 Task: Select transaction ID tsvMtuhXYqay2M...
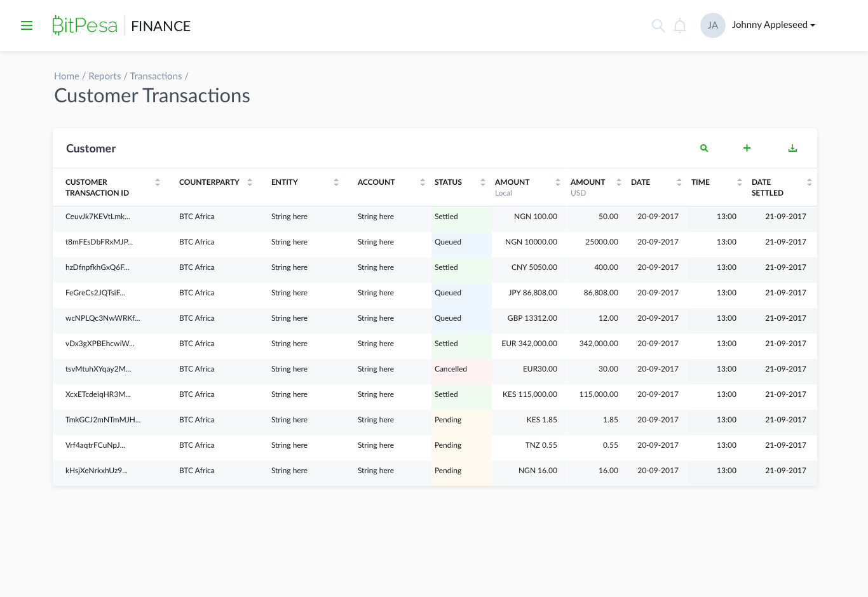pyautogui.click(x=98, y=369)
